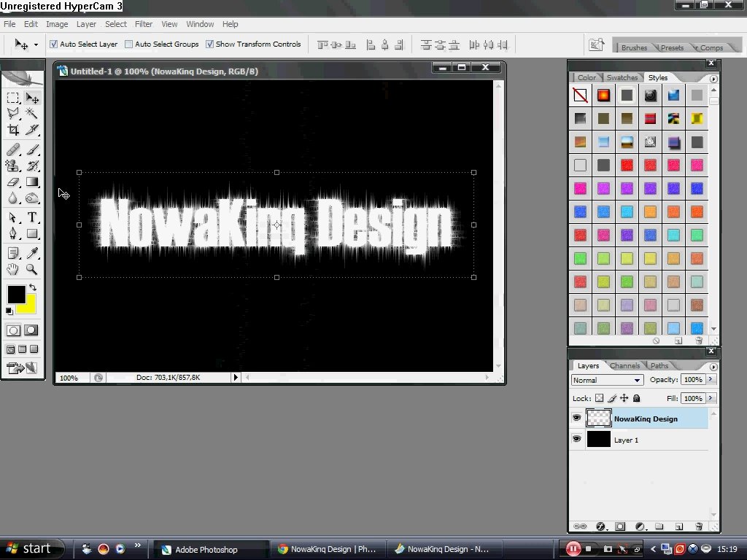This screenshot has height=560, width=747.
Task: Select the Eyedropper tool
Action: click(32, 253)
